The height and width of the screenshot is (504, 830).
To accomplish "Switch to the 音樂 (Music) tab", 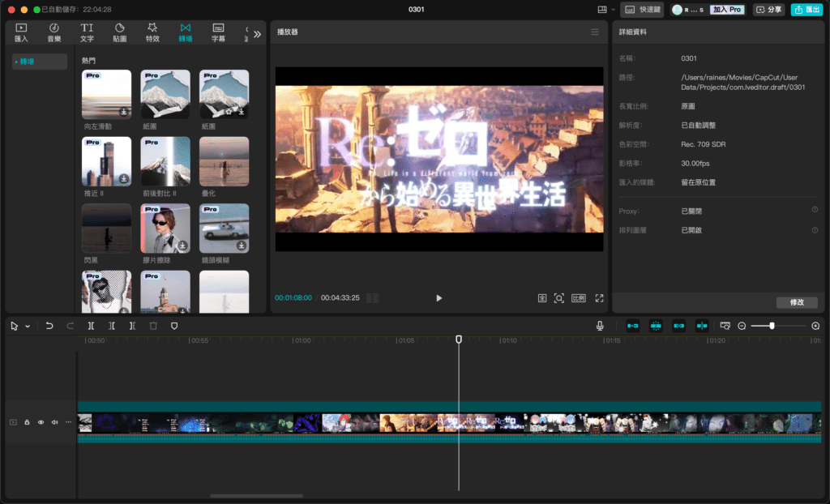I will click(x=54, y=32).
